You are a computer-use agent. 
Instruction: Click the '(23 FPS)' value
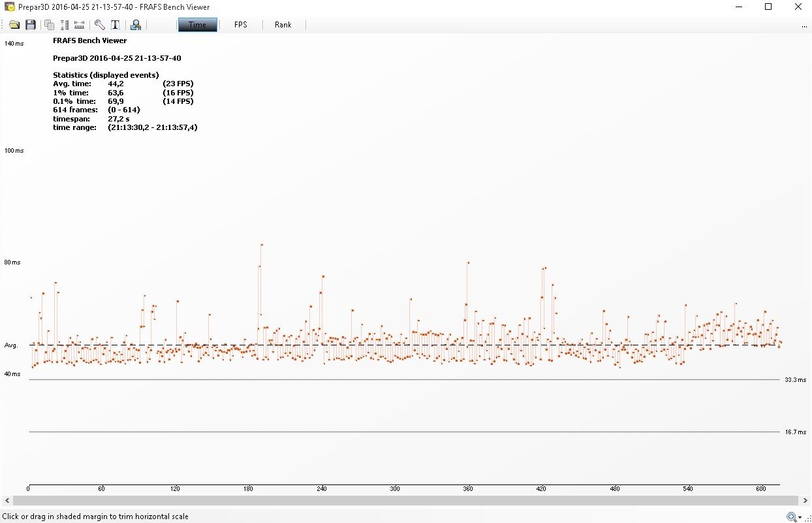pyautogui.click(x=178, y=84)
